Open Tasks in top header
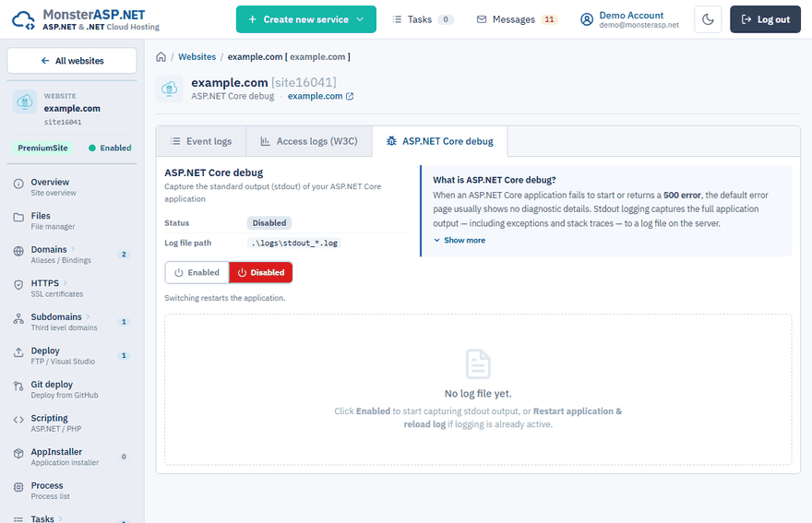 [x=424, y=19]
